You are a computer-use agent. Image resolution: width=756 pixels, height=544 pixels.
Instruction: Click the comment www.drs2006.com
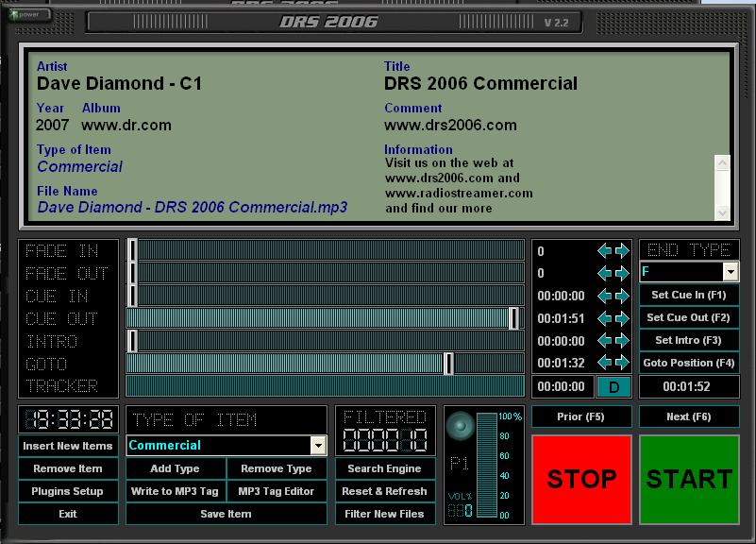click(x=450, y=126)
